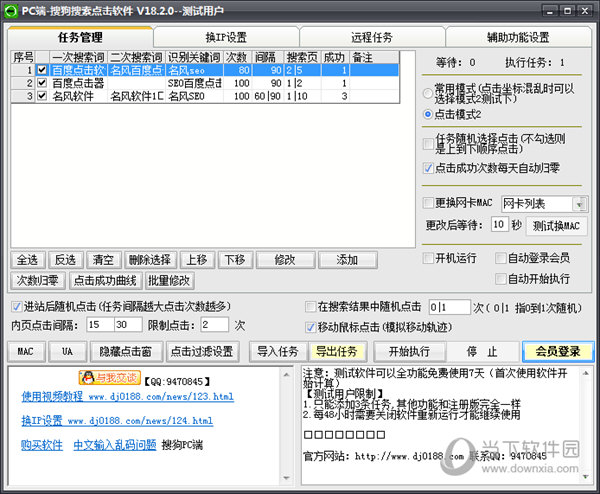Image resolution: width=600 pixels, height=494 pixels.
Task: Enable the 自动开始执行 checkbox
Action: [500, 279]
